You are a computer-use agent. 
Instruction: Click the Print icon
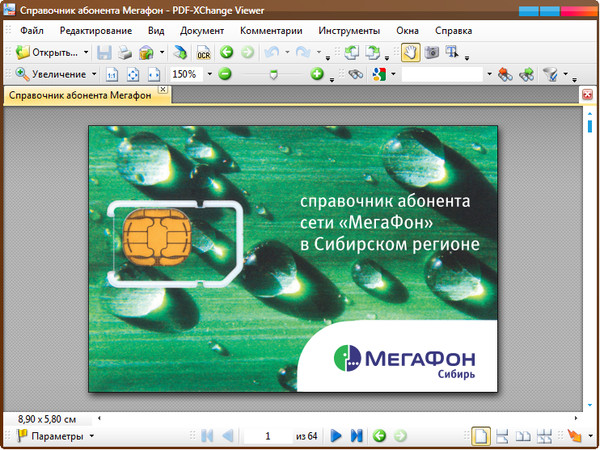pyautogui.click(x=125, y=52)
